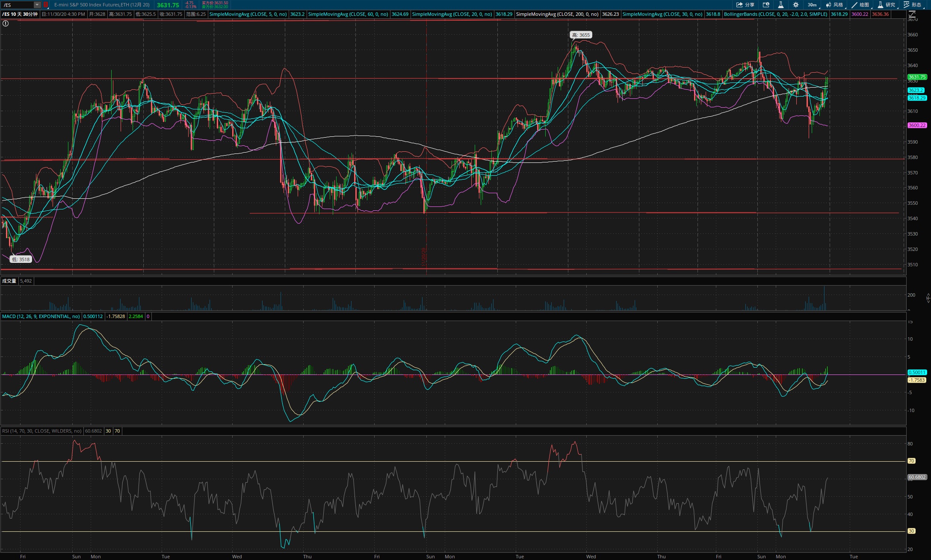931x560 pixels.
Task: Expand the right sidebar arrows by the volume panel
Action: [x=928, y=298]
